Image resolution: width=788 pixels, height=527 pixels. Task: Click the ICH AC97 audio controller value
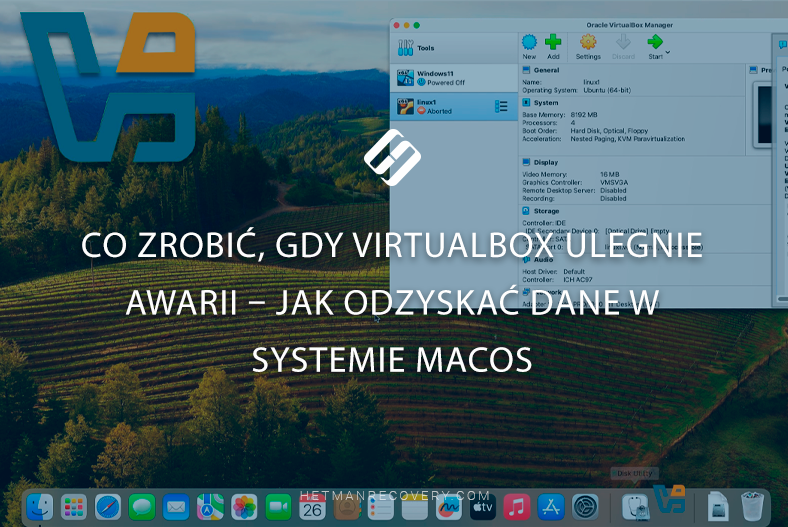[x=578, y=279]
